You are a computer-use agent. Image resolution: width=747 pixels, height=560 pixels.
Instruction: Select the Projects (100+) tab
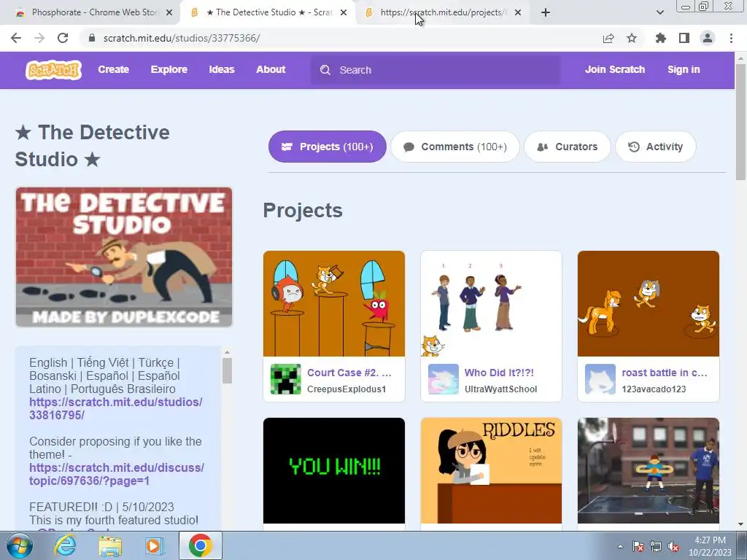click(x=328, y=147)
